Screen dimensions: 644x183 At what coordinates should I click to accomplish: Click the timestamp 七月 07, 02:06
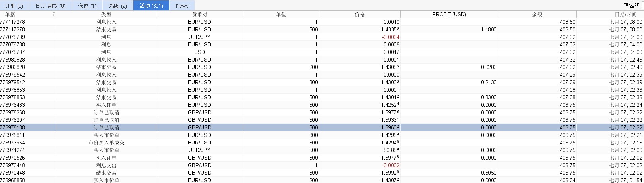[x=626, y=150]
